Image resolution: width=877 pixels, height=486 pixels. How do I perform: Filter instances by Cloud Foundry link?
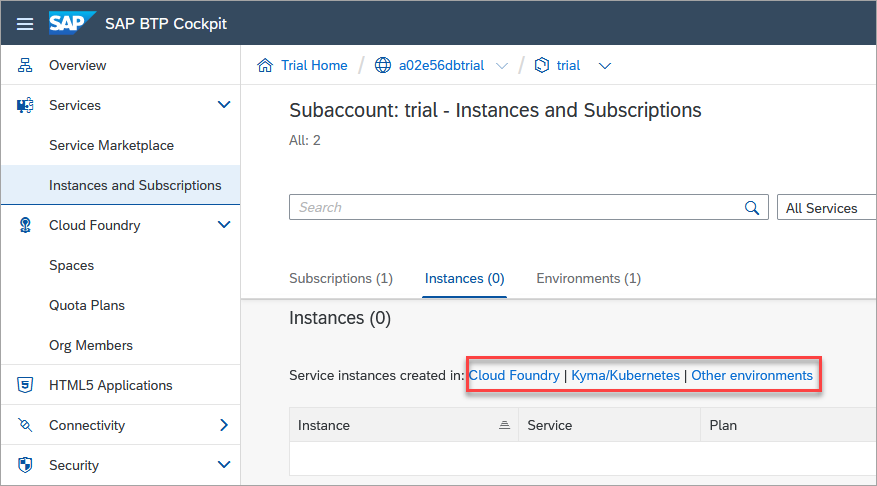click(x=514, y=375)
